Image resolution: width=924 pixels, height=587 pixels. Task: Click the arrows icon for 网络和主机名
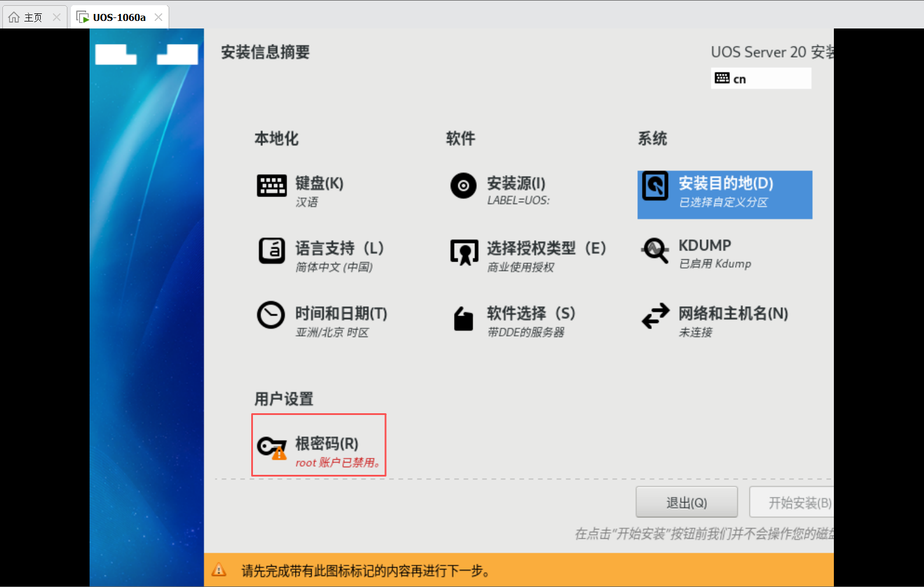(x=655, y=316)
